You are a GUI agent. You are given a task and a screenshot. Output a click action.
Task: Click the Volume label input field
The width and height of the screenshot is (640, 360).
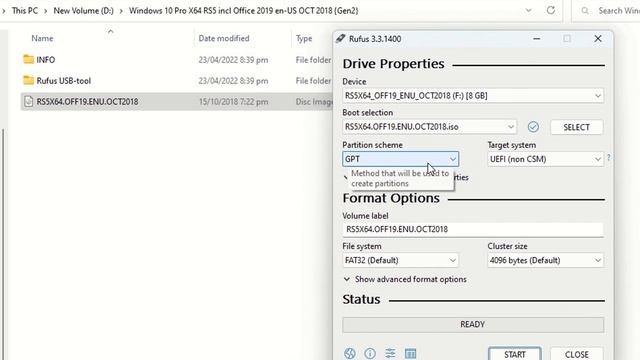point(473,229)
